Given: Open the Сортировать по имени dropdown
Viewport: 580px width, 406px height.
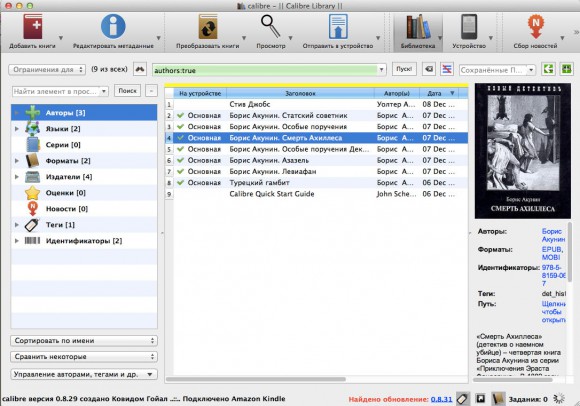Looking at the screenshot, I should pyautogui.click(x=84, y=341).
